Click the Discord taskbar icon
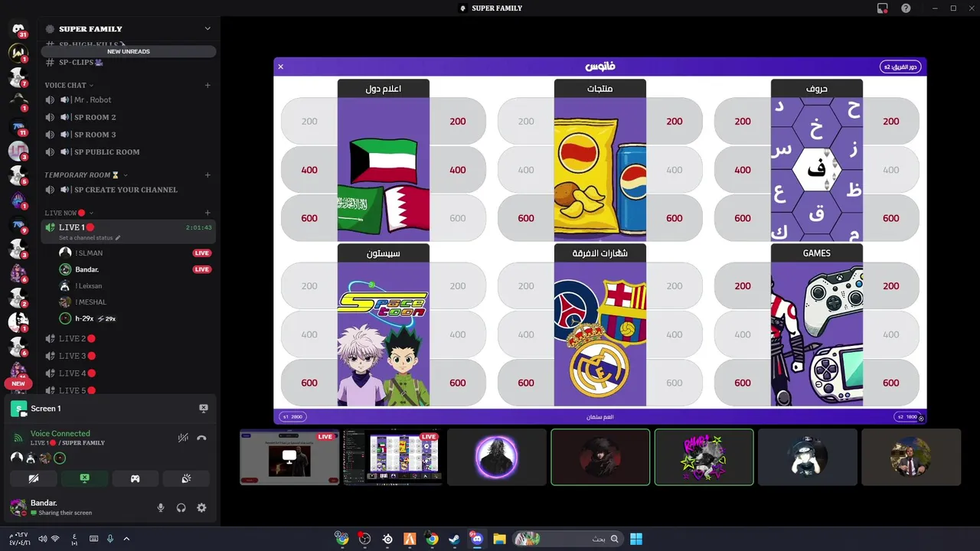This screenshot has height=551, width=980. click(x=477, y=539)
